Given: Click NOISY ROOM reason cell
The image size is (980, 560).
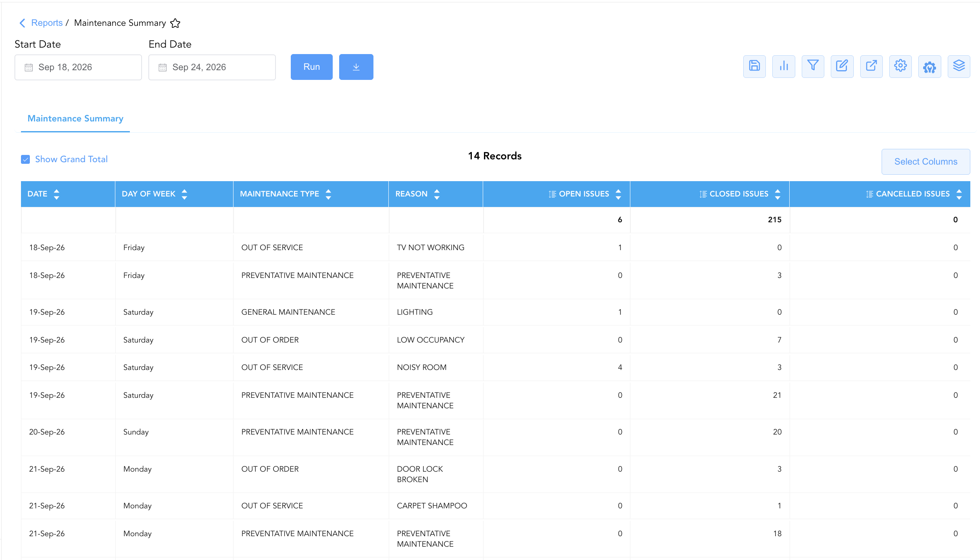Looking at the screenshot, I should coord(421,367).
